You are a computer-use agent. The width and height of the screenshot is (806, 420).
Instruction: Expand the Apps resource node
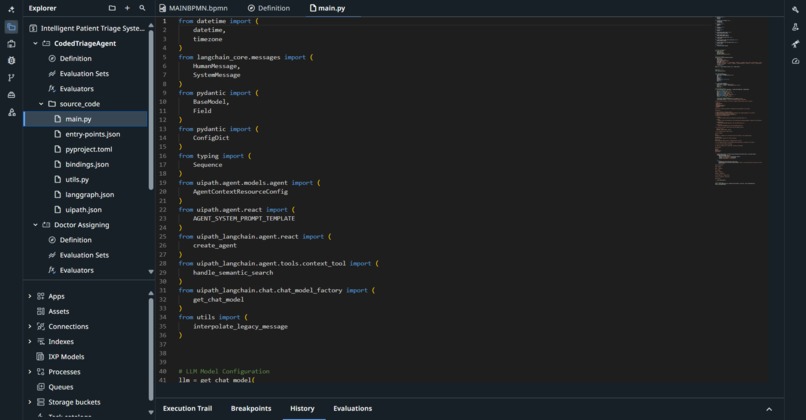pos(30,297)
